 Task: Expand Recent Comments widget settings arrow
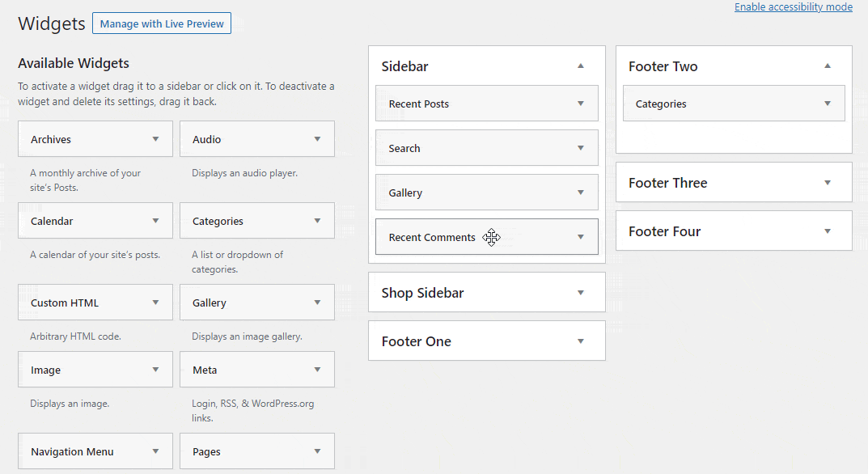(581, 237)
